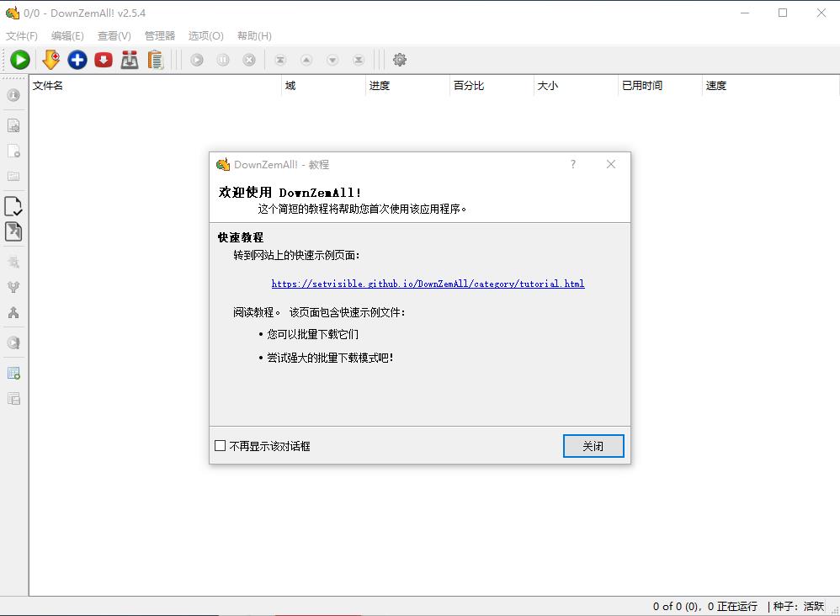Click the clipboard paste URLs icon
Image resolution: width=840 pixels, height=616 pixels.
155,60
